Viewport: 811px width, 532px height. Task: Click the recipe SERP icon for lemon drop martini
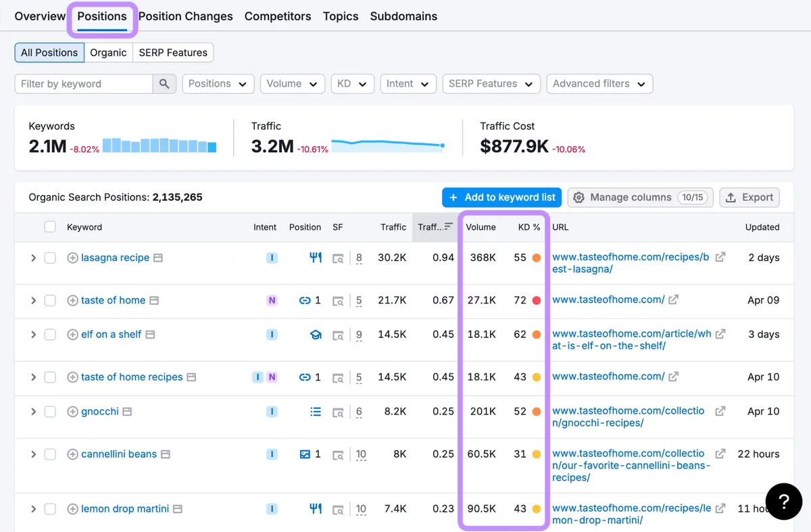(x=316, y=508)
